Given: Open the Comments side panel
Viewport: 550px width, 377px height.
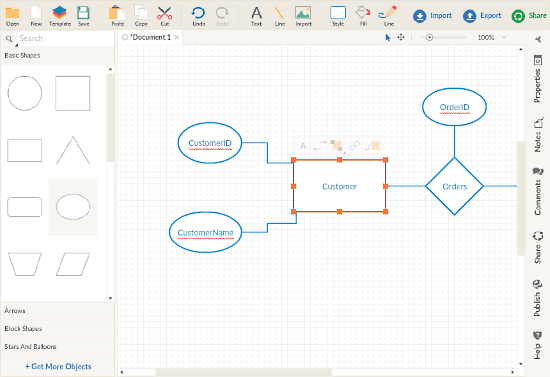Looking at the screenshot, I should point(537,191).
